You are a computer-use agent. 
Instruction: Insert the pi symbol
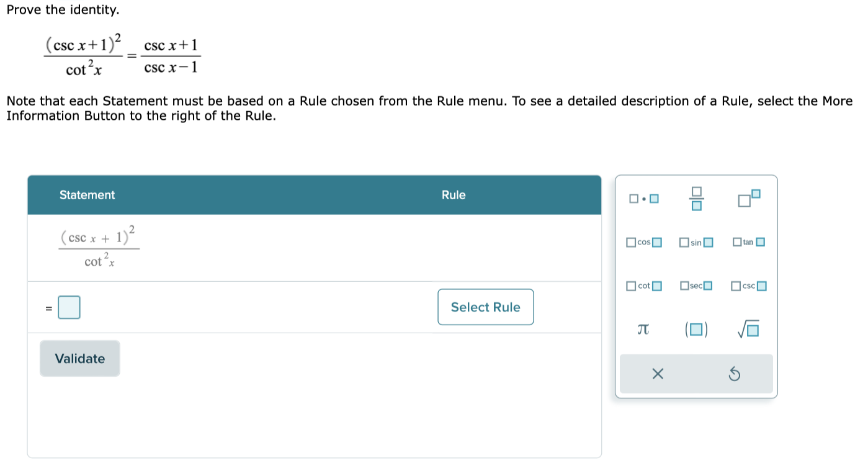642,329
